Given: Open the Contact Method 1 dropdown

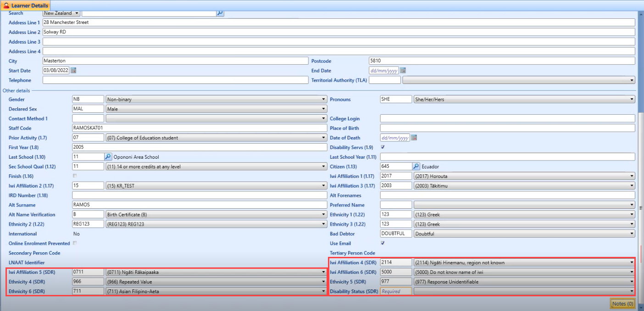Looking at the screenshot, I should 216,118.
